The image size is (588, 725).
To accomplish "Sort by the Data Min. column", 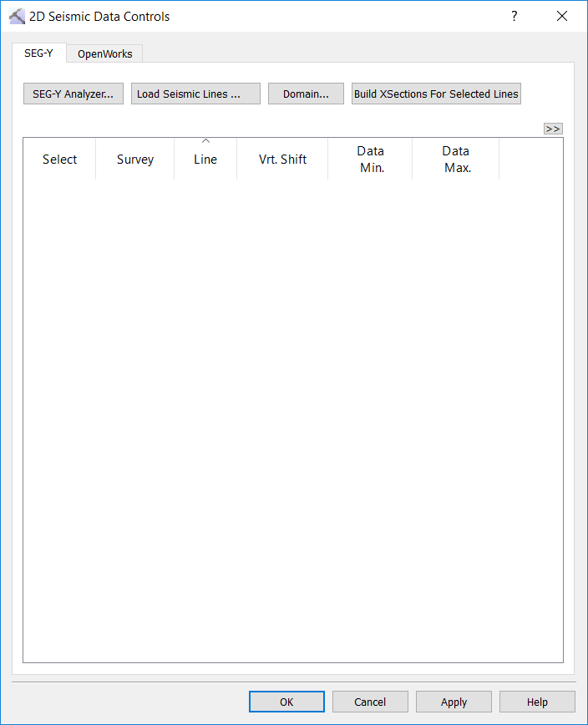I will pyautogui.click(x=370, y=160).
